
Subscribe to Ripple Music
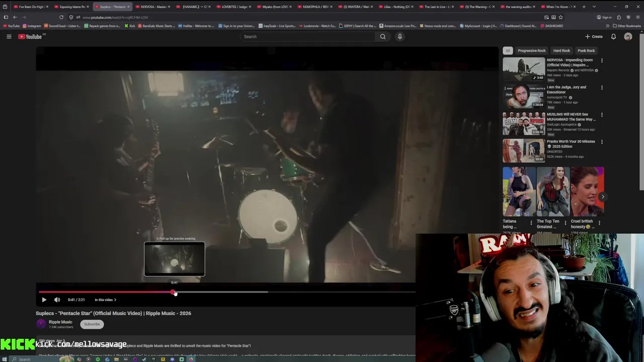(x=92, y=324)
